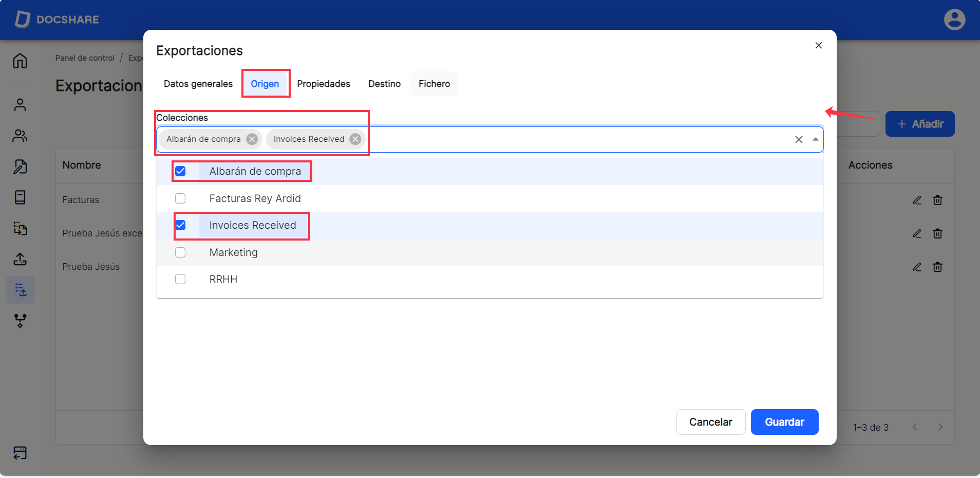The width and height of the screenshot is (980, 478).
Task: Click the bottom sidebar collapse panel icon
Action: click(x=20, y=452)
